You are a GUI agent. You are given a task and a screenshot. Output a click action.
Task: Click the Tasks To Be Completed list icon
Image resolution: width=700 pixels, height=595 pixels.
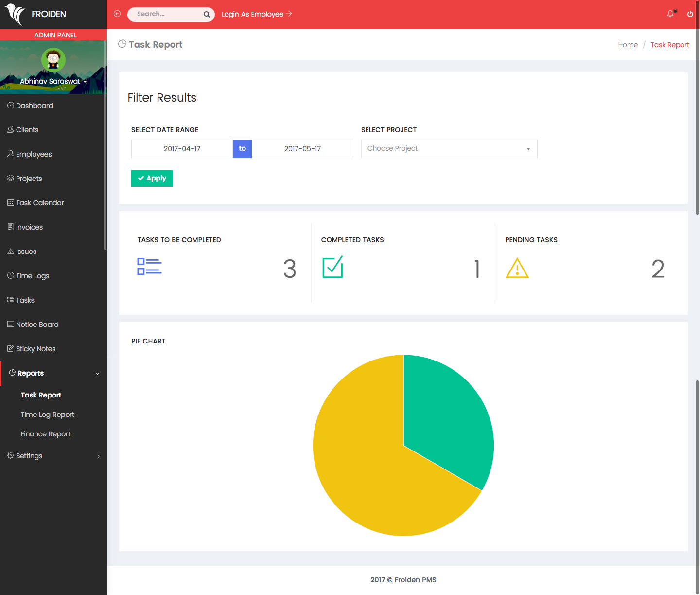[149, 267]
